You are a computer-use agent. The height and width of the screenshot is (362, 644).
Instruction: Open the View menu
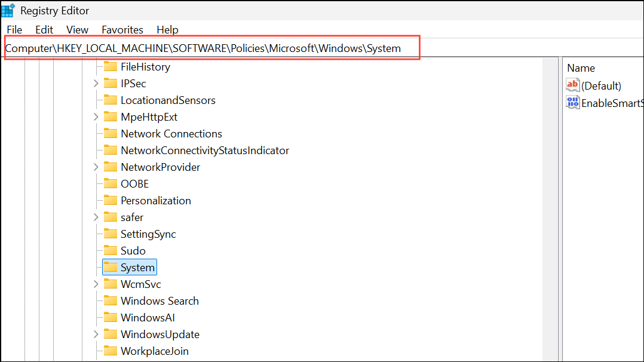point(77,30)
